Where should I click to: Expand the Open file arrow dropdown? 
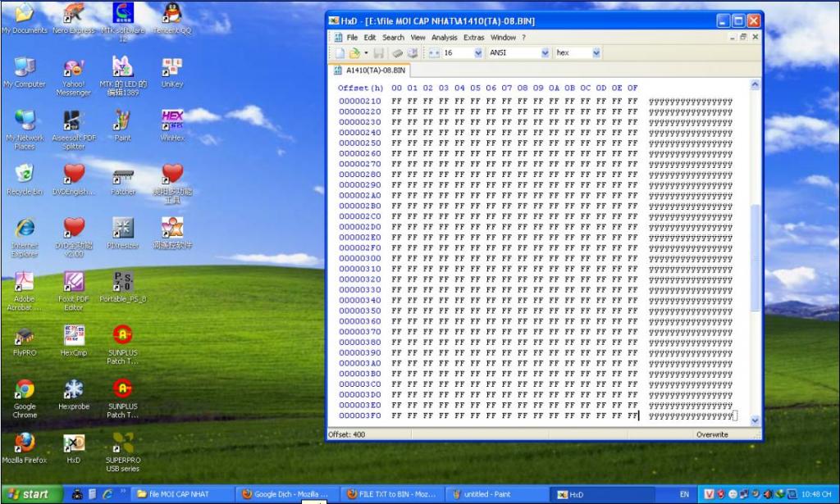point(366,53)
